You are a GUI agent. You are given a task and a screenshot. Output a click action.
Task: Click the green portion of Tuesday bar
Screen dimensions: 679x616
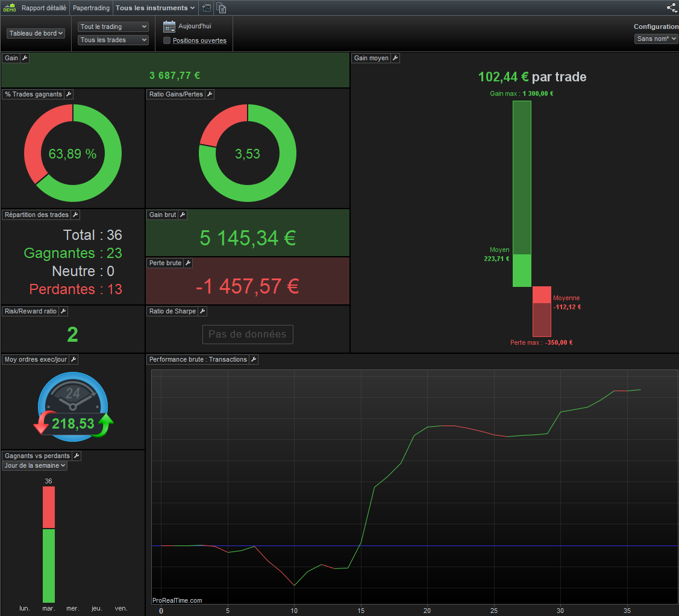(48, 566)
